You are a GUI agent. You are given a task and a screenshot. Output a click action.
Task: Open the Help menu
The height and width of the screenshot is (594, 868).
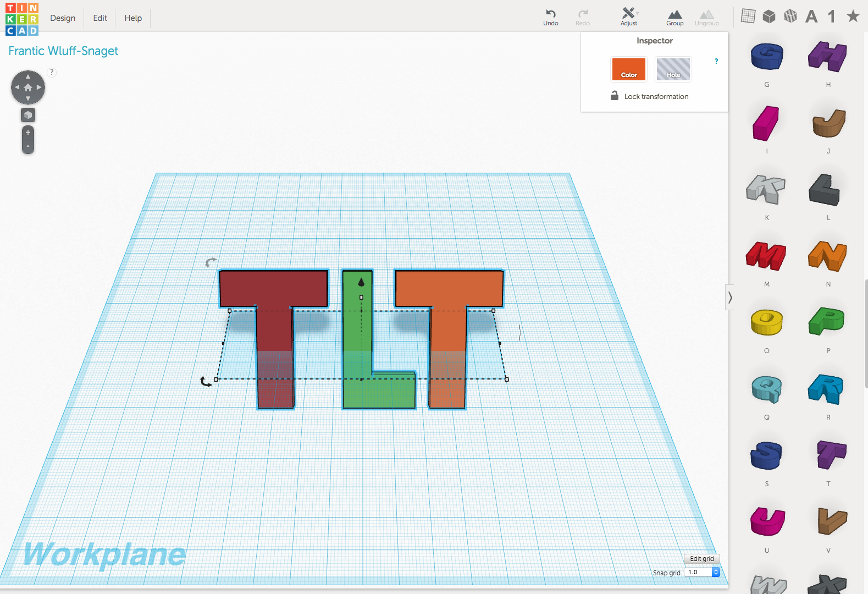coord(133,18)
